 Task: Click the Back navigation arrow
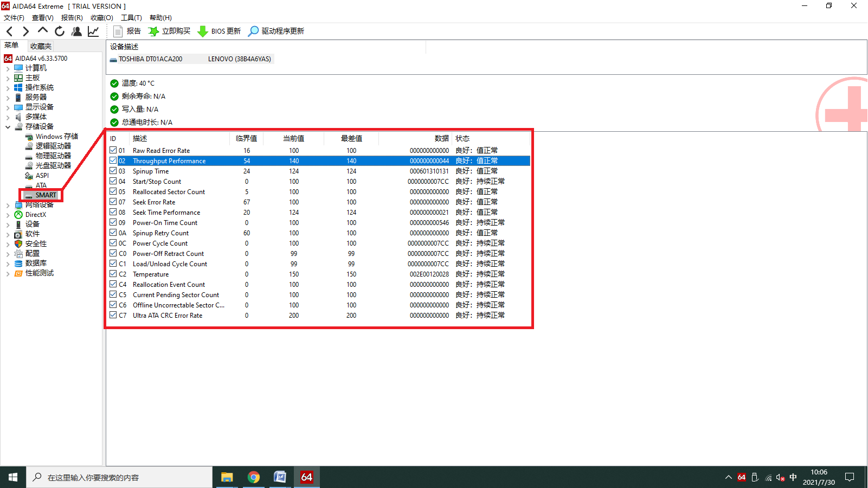[9, 31]
